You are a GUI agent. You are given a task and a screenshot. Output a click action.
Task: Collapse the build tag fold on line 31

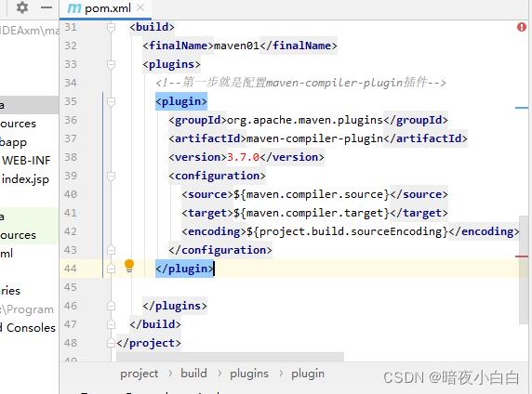coord(111,27)
